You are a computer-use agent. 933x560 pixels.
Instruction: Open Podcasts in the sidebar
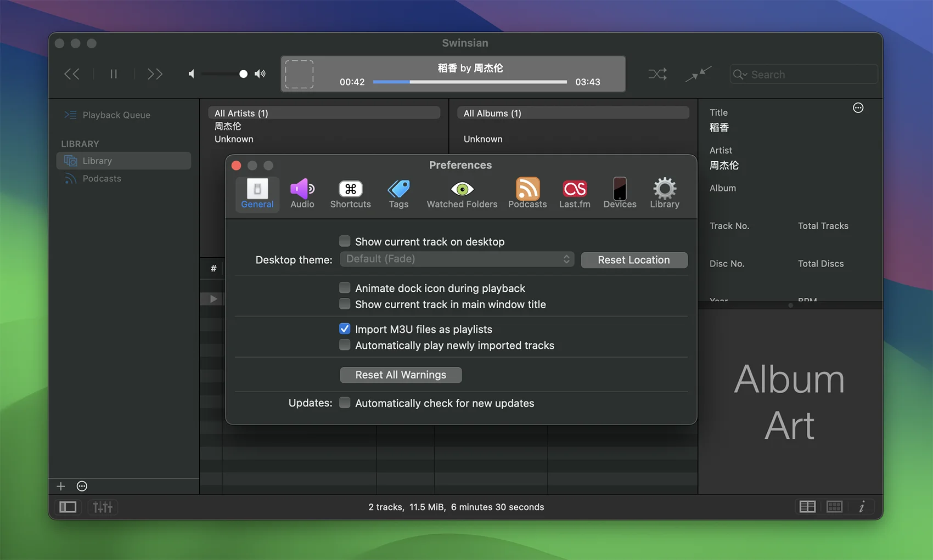click(x=102, y=179)
